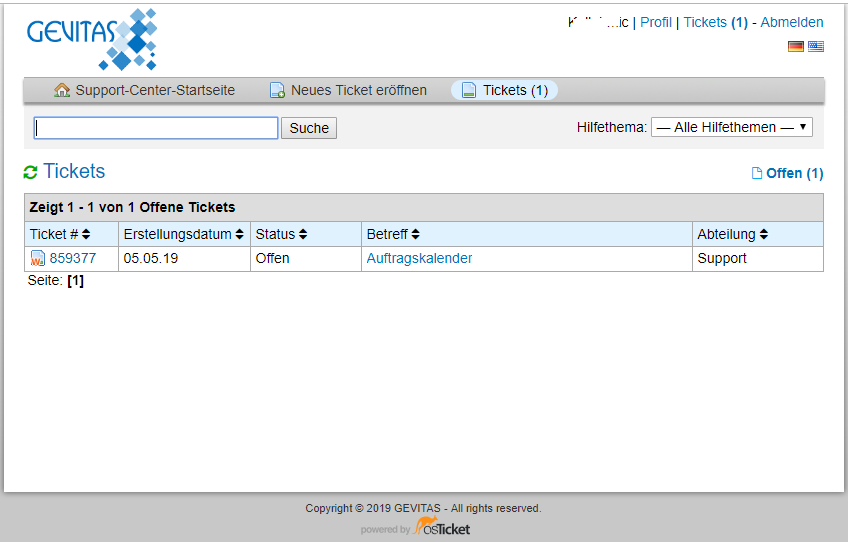Open ticket number 859377
The height and width of the screenshot is (542, 848).
click(72, 258)
